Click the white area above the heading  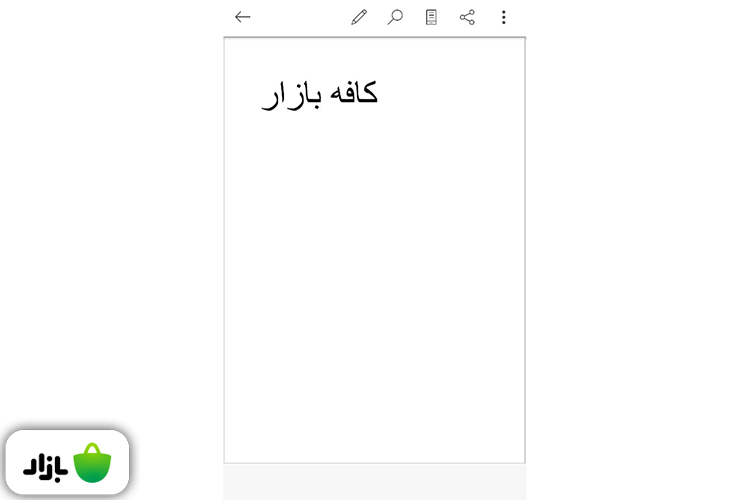point(375,57)
